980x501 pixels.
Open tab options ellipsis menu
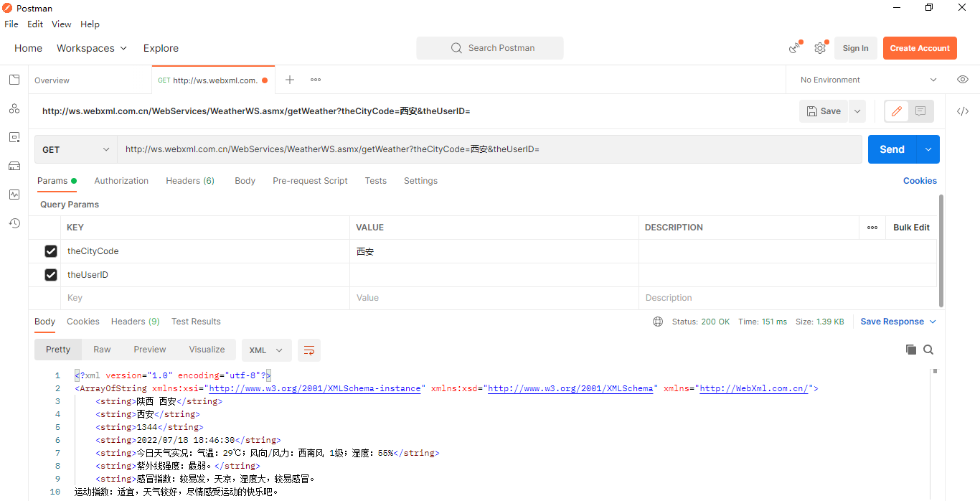point(316,80)
